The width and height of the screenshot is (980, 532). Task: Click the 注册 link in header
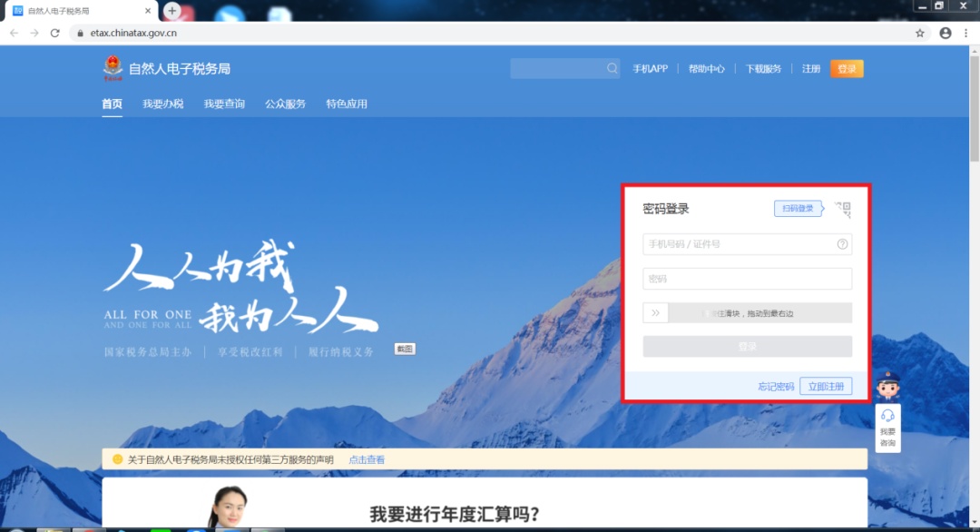[810, 69]
